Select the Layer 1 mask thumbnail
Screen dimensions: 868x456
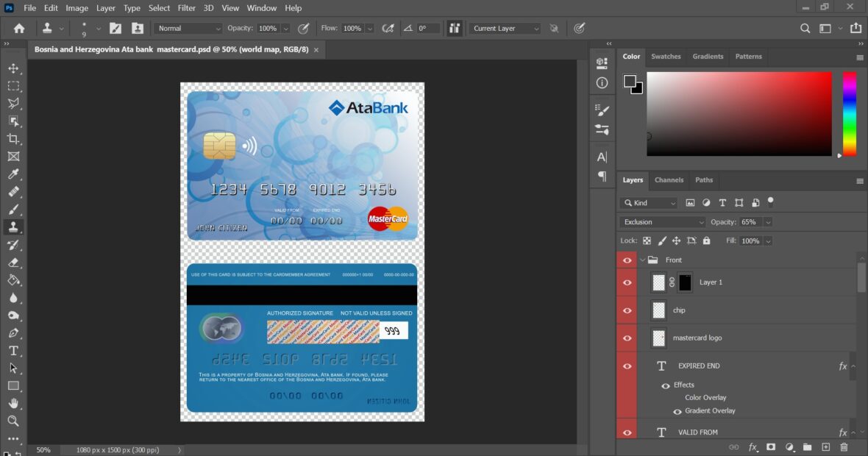coord(685,282)
